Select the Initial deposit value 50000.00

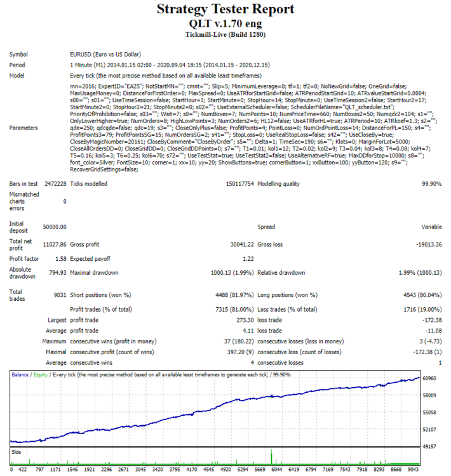point(55,227)
